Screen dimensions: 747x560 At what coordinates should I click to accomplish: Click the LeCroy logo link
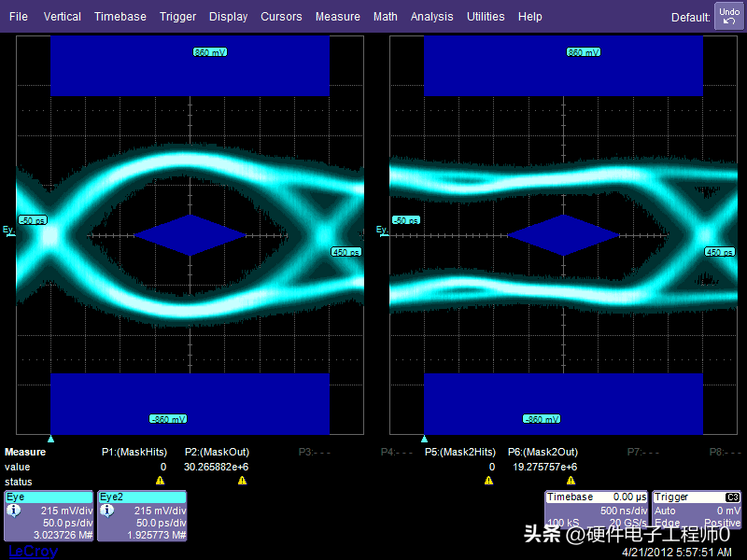click(x=34, y=551)
